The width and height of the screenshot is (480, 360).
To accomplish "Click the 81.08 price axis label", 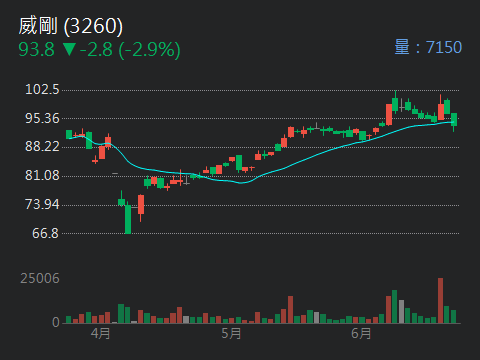I will click(x=42, y=175).
